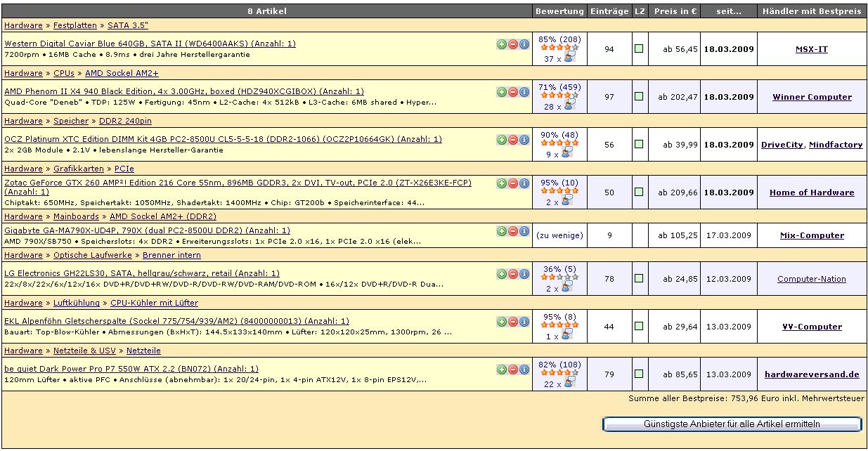The width and height of the screenshot is (868, 451).
Task: Click the Händler mit Bestpreis column header
Action: pyautogui.click(x=812, y=11)
